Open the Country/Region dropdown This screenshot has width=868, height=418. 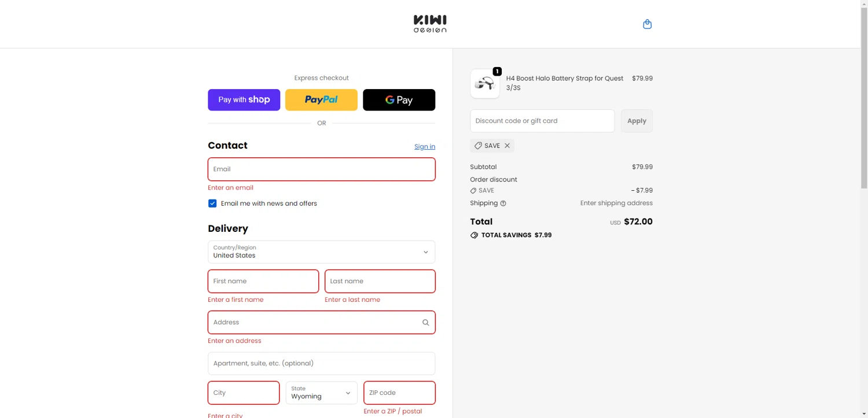pyautogui.click(x=321, y=252)
